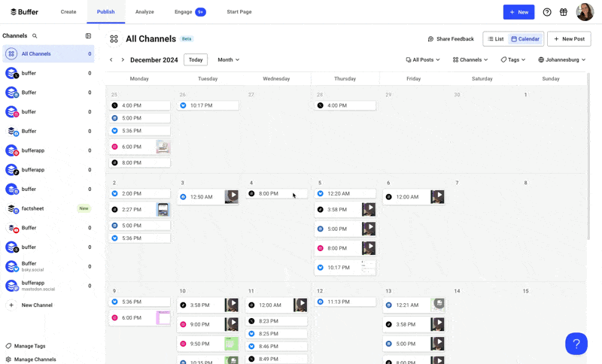602x364 pixels.
Task: Click the All Channels grid icon beside title
Action: [114, 39]
